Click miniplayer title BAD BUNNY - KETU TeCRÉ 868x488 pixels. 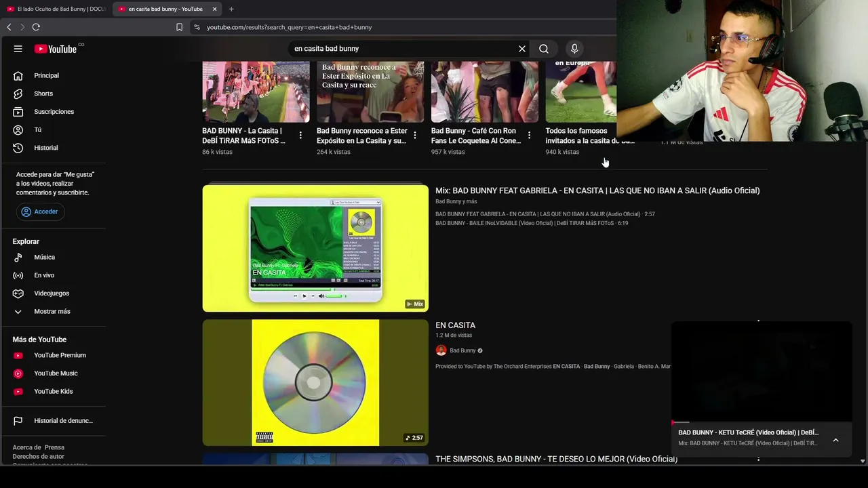click(x=749, y=432)
